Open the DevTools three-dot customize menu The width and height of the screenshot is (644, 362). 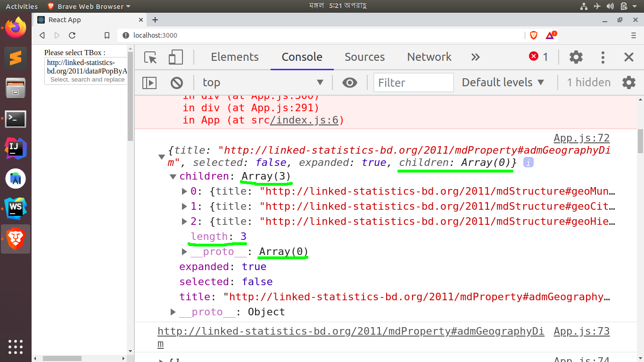point(603,57)
